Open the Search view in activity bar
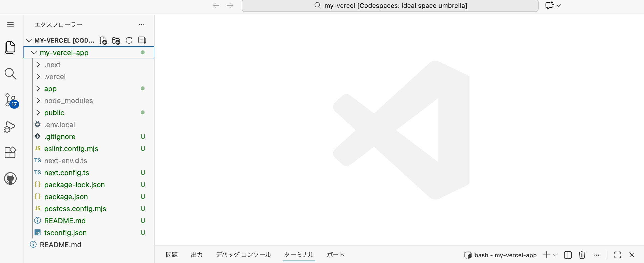The width and height of the screenshot is (644, 263). [10, 74]
